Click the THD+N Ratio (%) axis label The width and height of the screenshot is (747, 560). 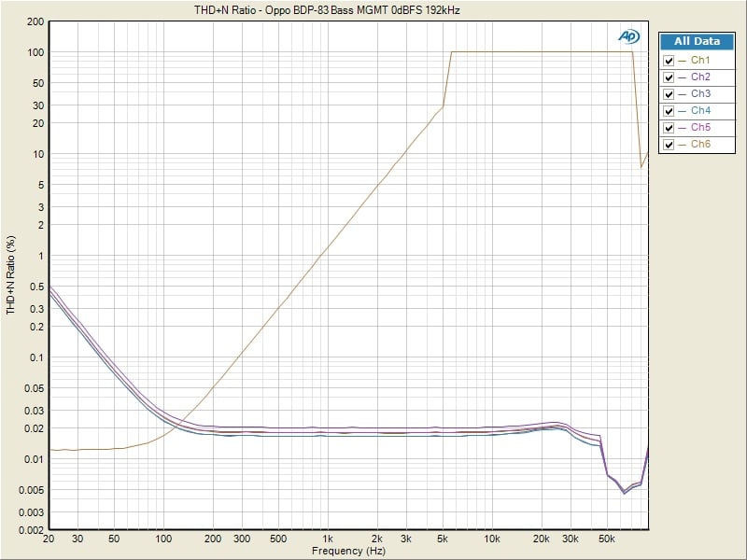(x=10, y=274)
